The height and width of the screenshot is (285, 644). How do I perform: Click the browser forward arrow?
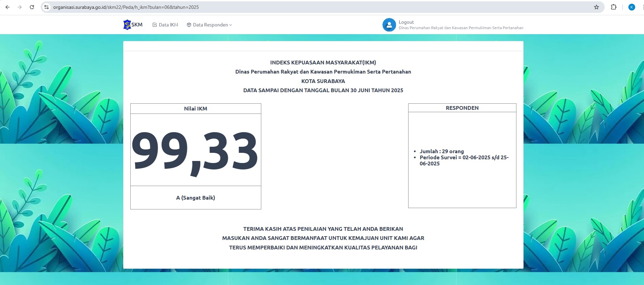click(20, 7)
